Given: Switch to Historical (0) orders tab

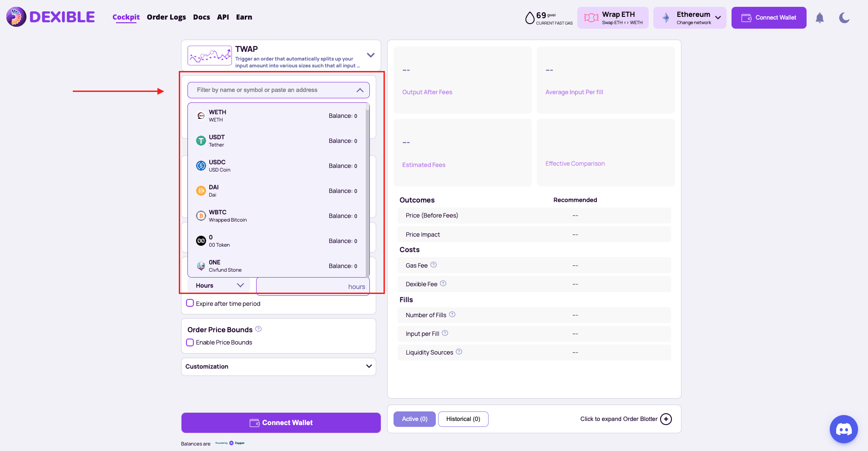Looking at the screenshot, I should (463, 419).
